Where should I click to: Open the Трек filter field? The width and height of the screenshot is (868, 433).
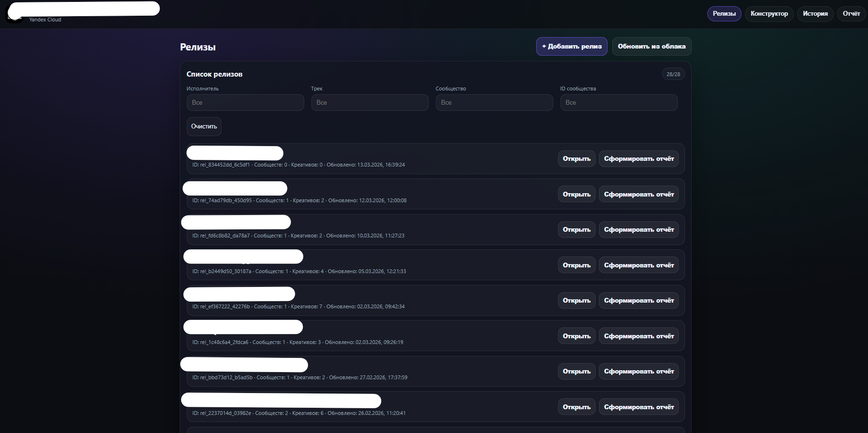[x=369, y=103]
